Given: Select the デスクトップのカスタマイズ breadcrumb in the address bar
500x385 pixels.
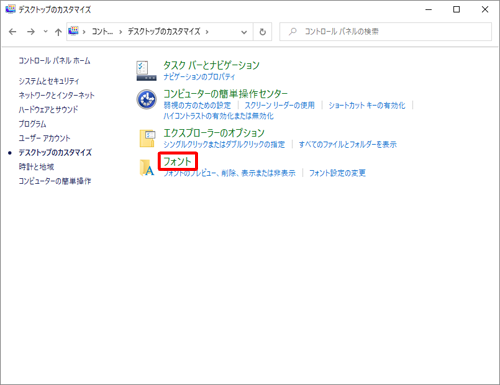Looking at the screenshot, I should click(164, 32).
